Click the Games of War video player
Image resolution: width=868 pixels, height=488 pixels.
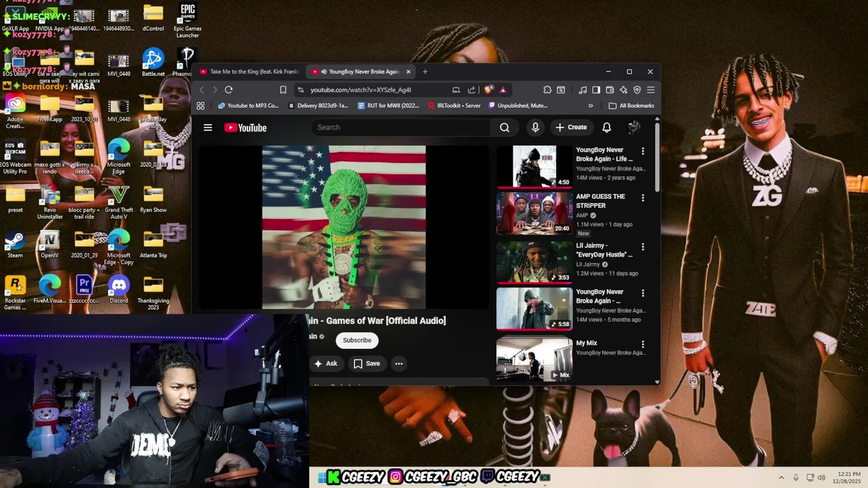coord(344,227)
